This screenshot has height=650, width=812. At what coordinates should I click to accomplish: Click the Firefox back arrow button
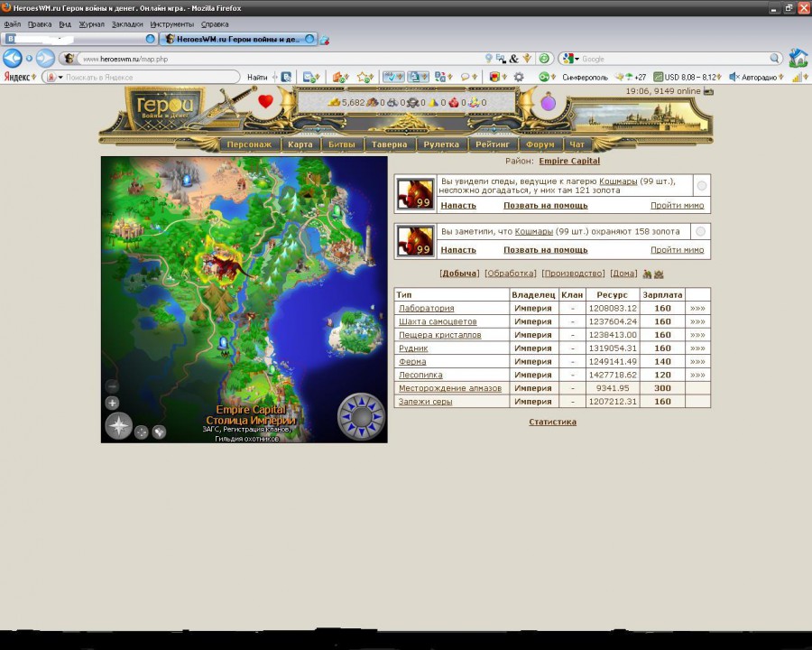pyautogui.click(x=13, y=58)
